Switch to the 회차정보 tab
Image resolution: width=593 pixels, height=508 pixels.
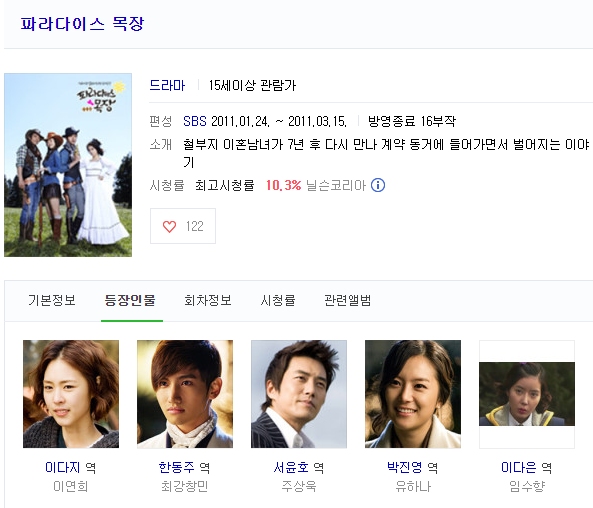click(208, 300)
